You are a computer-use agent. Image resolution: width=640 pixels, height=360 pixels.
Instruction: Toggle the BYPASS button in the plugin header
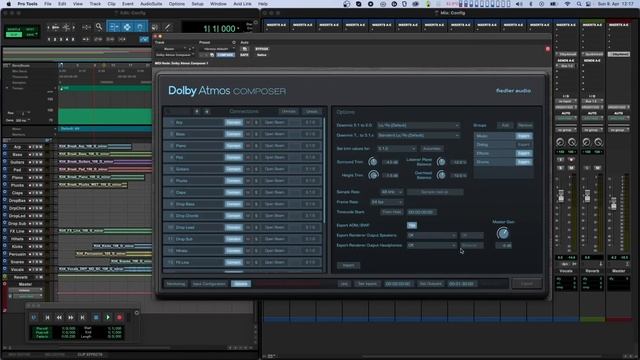coord(262,49)
